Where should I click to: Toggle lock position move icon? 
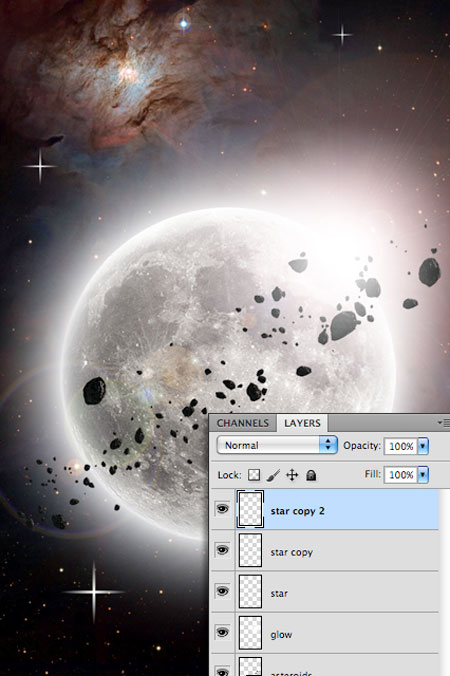point(292,475)
